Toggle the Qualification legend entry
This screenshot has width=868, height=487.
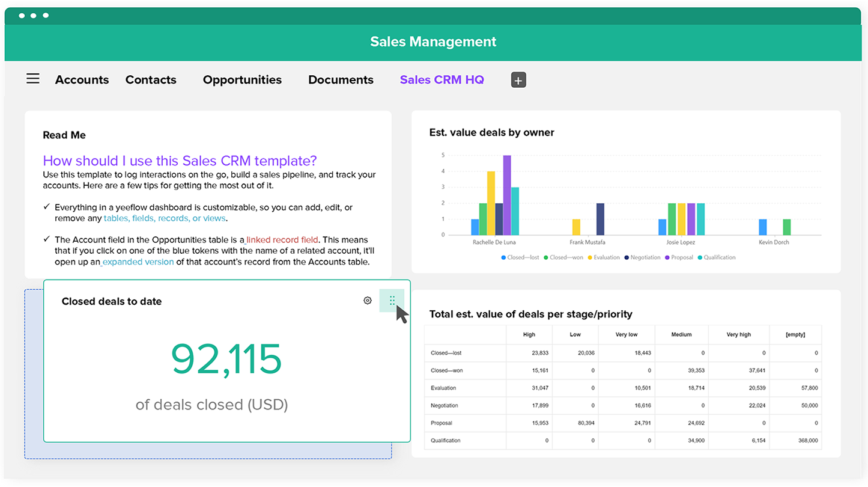pyautogui.click(x=717, y=257)
